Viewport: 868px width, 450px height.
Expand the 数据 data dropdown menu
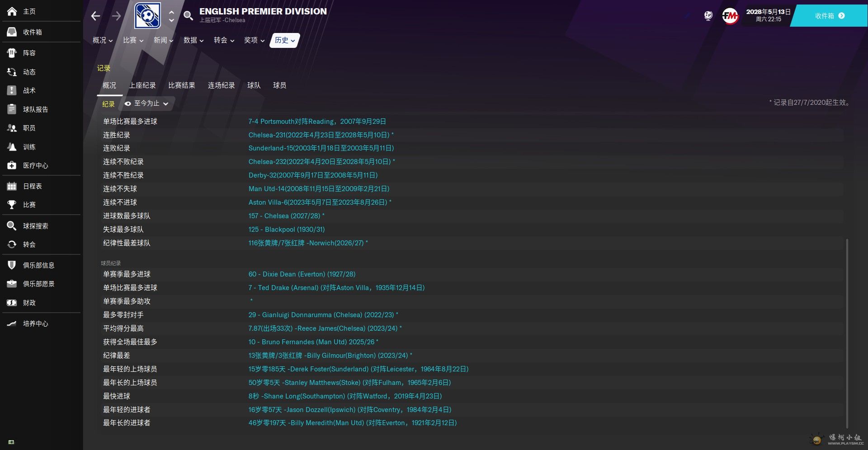[x=193, y=40]
